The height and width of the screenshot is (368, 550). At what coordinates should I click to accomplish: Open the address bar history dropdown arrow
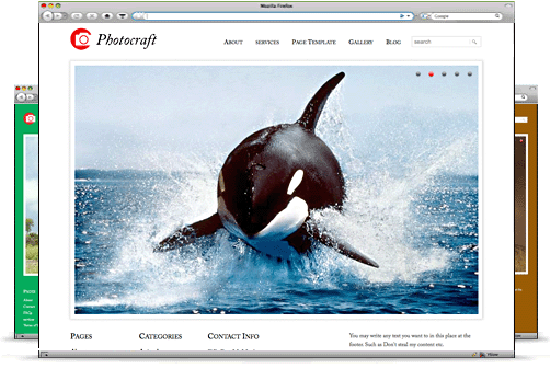[409, 16]
